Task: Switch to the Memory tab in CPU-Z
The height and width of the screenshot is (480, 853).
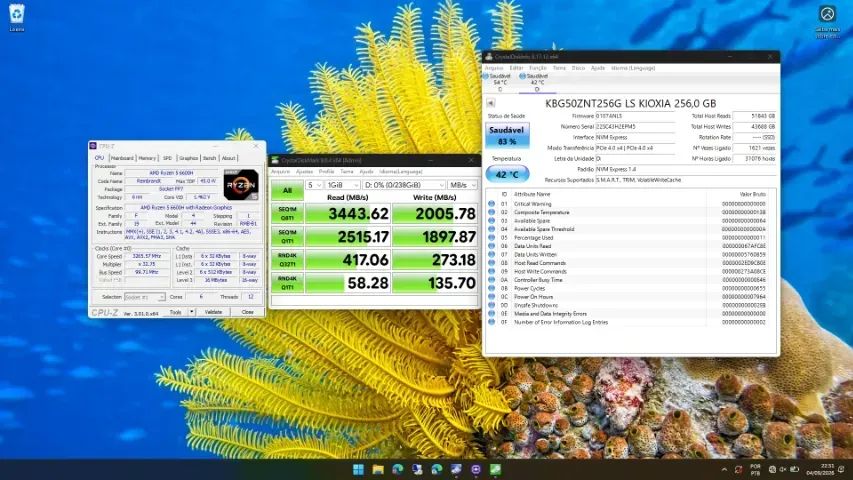Action: click(x=147, y=158)
